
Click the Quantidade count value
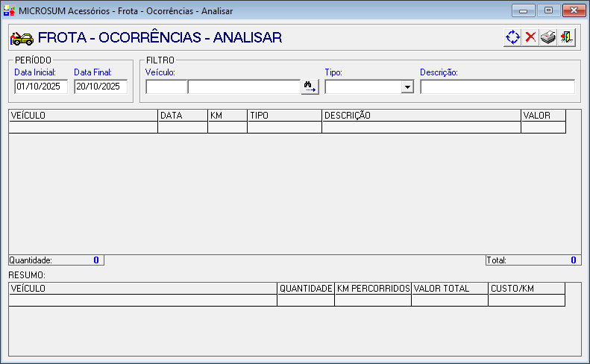coord(96,260)
